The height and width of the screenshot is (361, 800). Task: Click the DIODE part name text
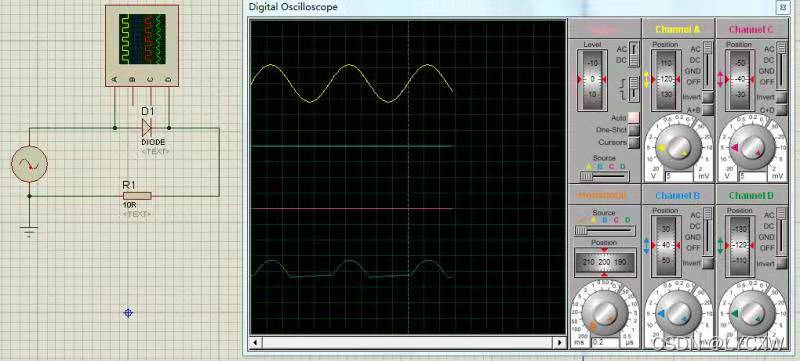click(153, 142)
